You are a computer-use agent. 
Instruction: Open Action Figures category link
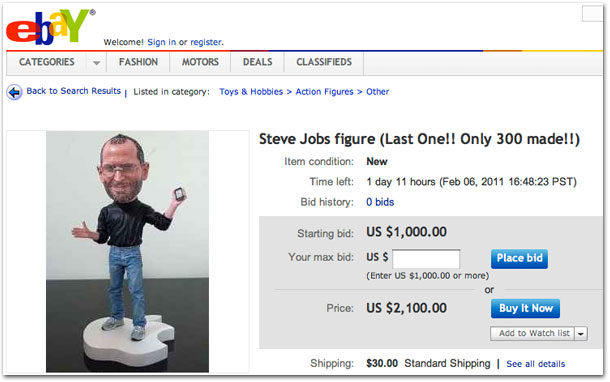[324, 92]
